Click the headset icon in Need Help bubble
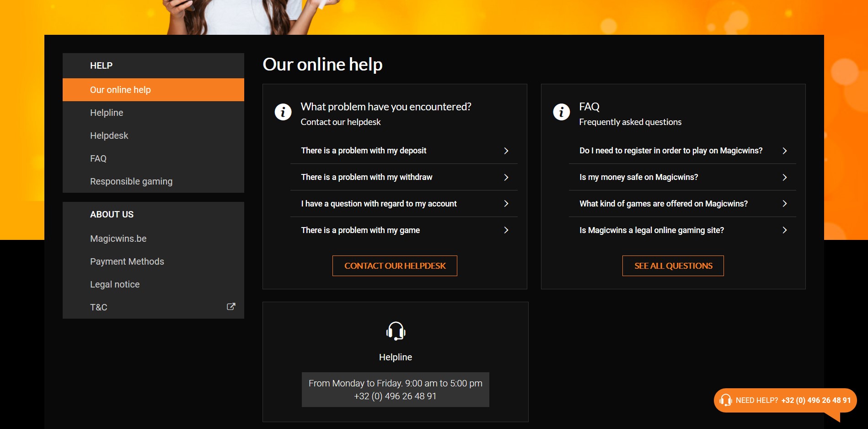868x429 pixels. click(725, 400)
